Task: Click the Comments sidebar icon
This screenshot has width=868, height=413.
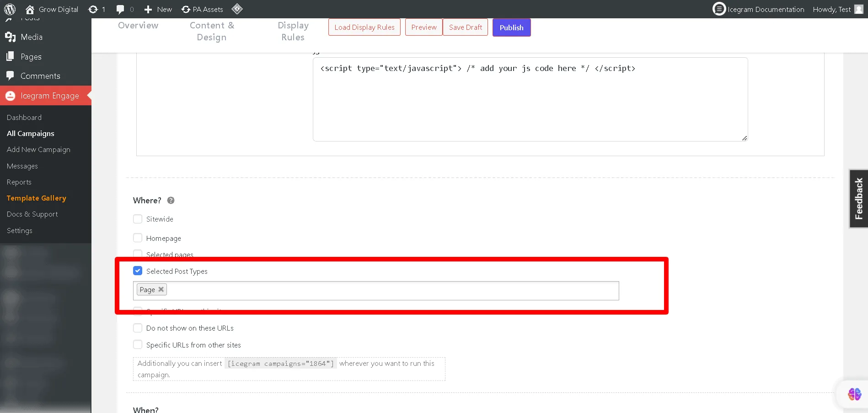Action: (x=10, y=76)
